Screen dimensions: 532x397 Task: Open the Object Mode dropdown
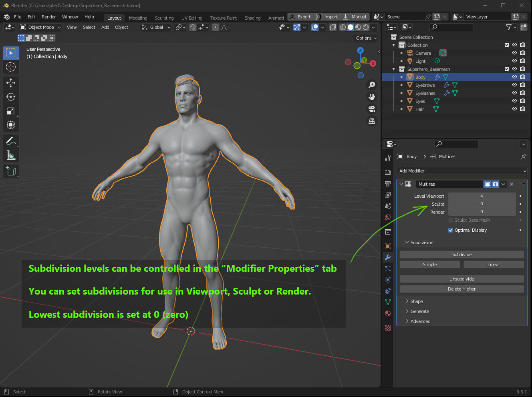pyautogui.click(x=40, y=27)
